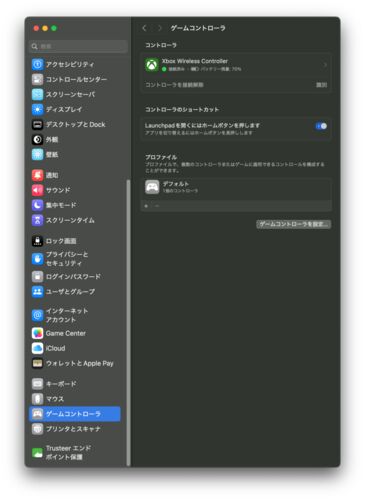Open アクセシビリティ settings in sidebar
Screen dimensions: 365x500
coord(63,64)
